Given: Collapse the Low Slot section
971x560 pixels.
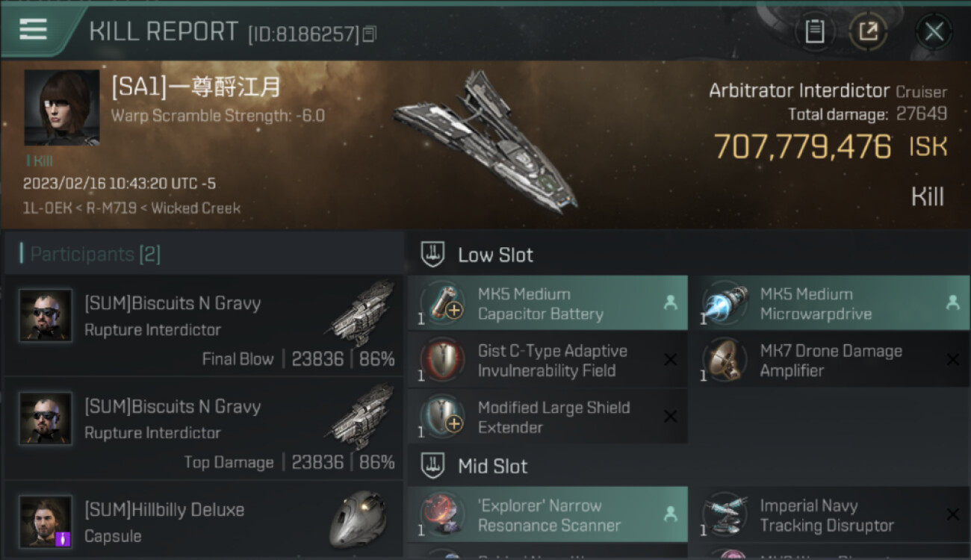Looking at the screenshot, I should point(433,255).
